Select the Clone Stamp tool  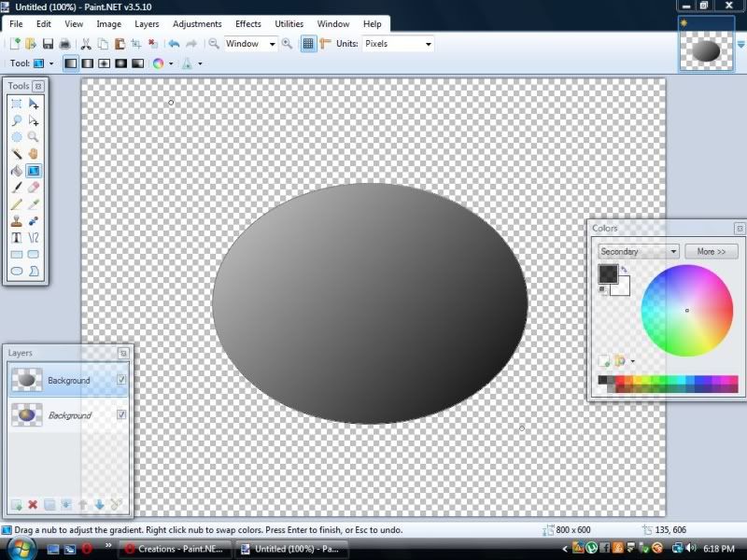coord(17,220)
